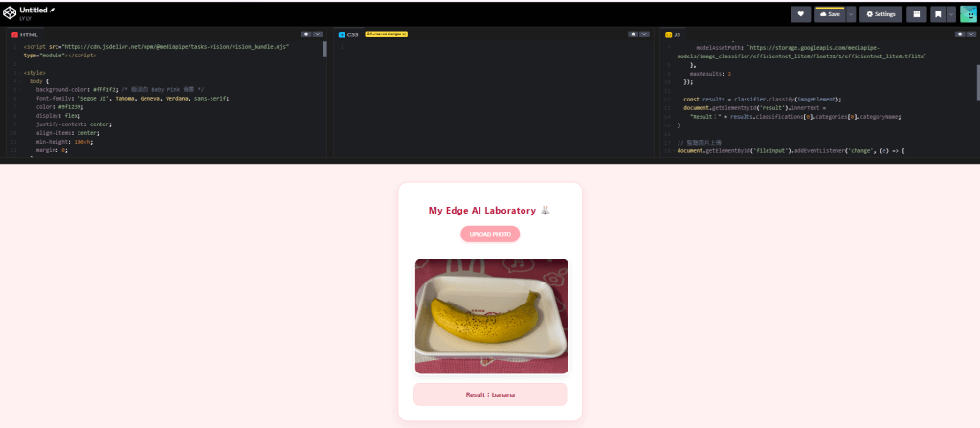The image size is (980, 428).
Task: Expand the JS panel chevron menu
Action: point(971,34)
